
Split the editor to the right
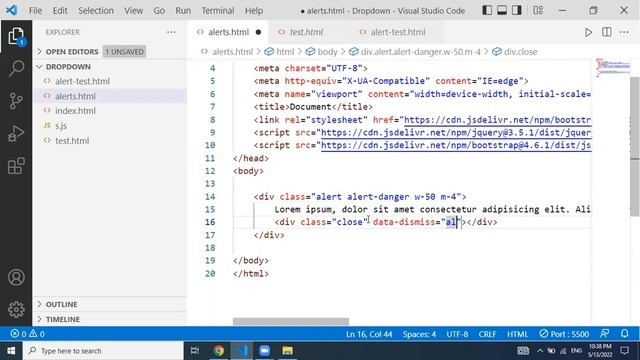coord(607,32)
